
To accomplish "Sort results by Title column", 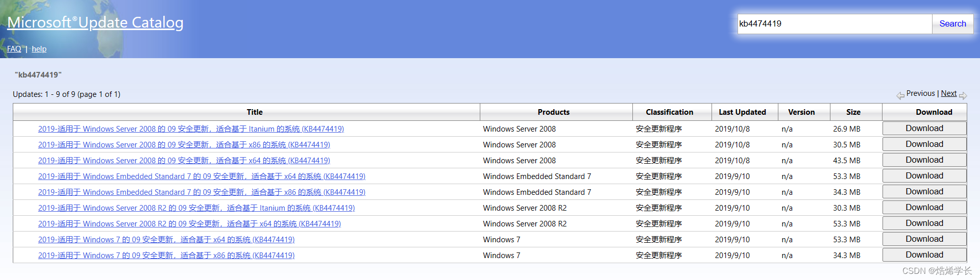I will coord(255,112).
